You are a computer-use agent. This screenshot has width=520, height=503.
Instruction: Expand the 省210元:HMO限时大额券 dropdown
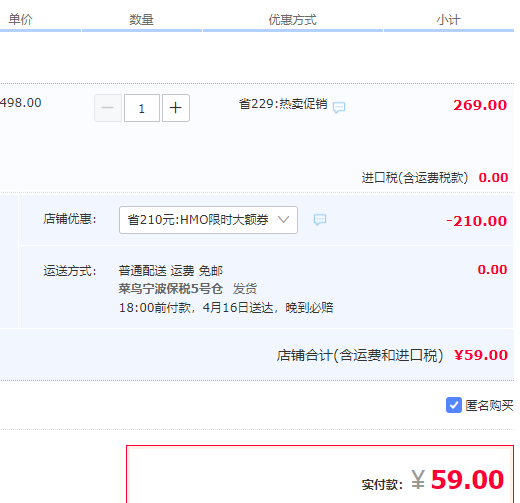pyautogui.click(x=208, y=220)
